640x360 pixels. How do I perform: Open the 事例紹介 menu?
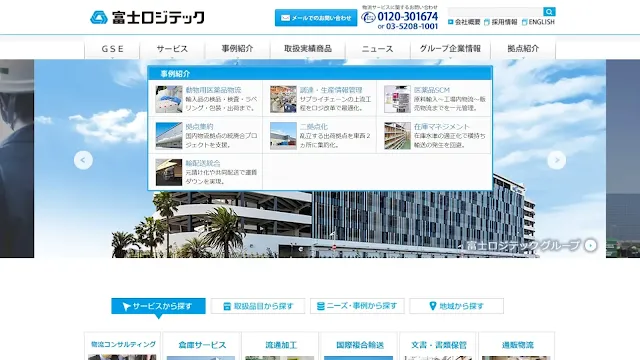coord(238,49)
